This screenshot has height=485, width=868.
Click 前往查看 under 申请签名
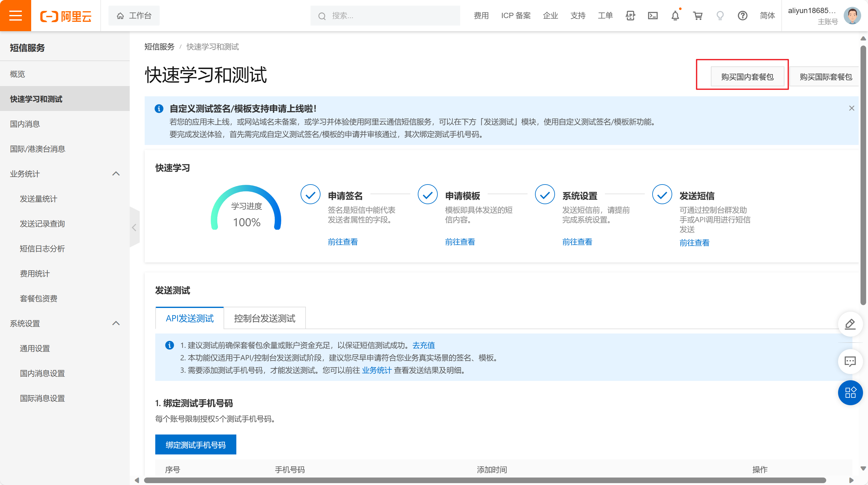[x=343, y=242]
